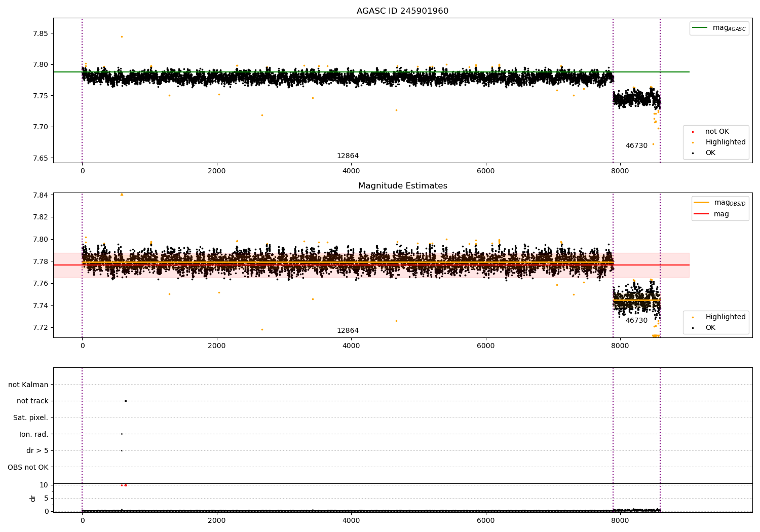This screenshot has width=760, height=532.
Task: Click the title AGASC ID 245901960
Action: pos(402,11)
